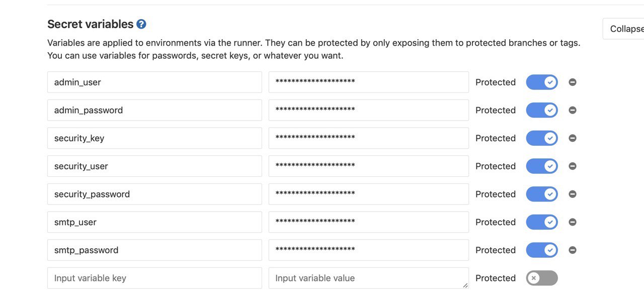Open the Secret variables help icon
Screen dimensions: 644x301
[x=141, y=24]
